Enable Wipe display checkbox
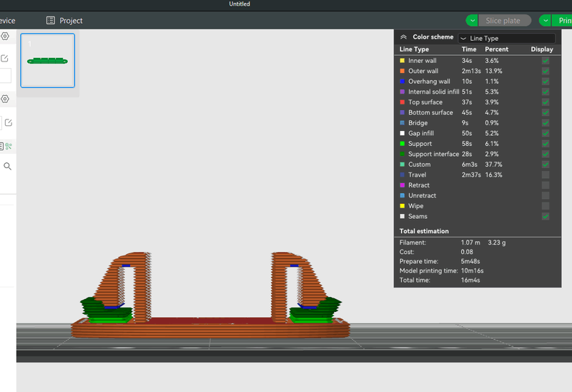Screen dimensions: 572x392 546,206
